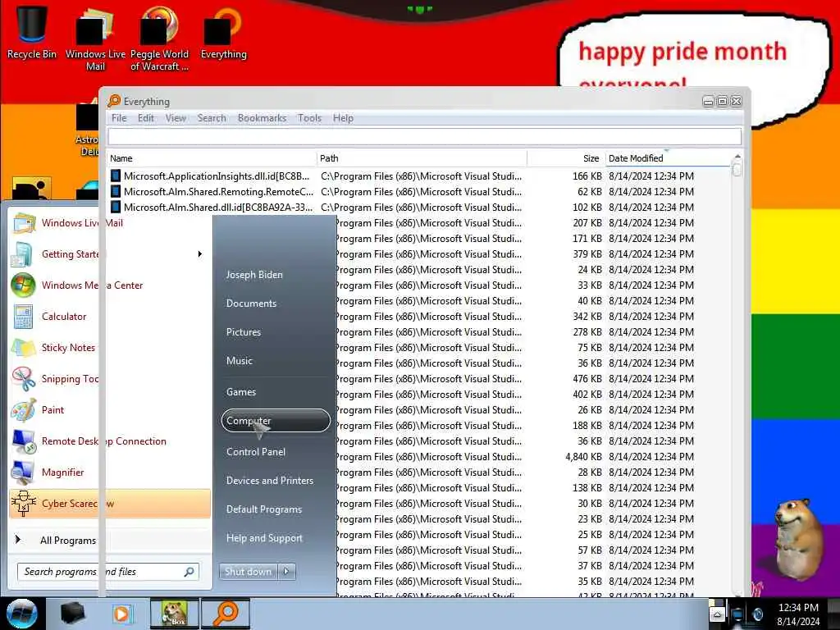
Task: Open Default Programs from Start menu
Action: tap(264, 509)
